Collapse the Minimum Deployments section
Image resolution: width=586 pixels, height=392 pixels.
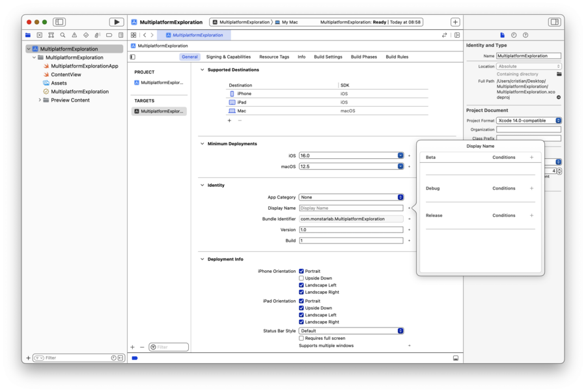click(x=202, y=144)
